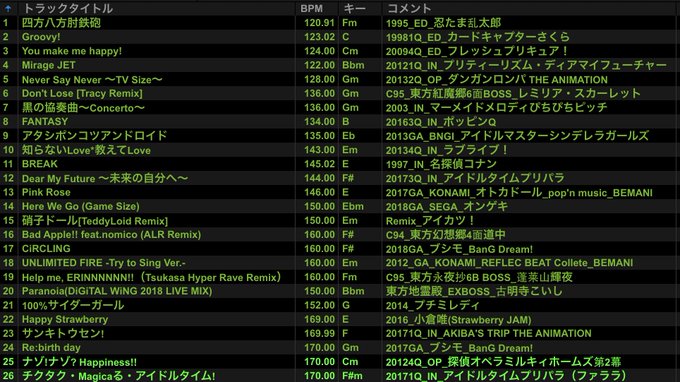Viewport: 680px width, 382px height.
Task: Click BPM value 120.91
Action: tap(319, 23)
